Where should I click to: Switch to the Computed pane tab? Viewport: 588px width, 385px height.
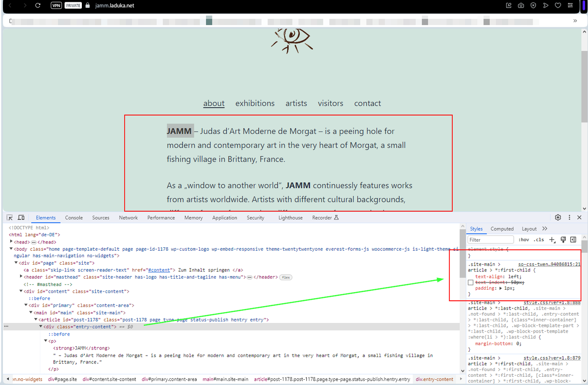(502, 229)
